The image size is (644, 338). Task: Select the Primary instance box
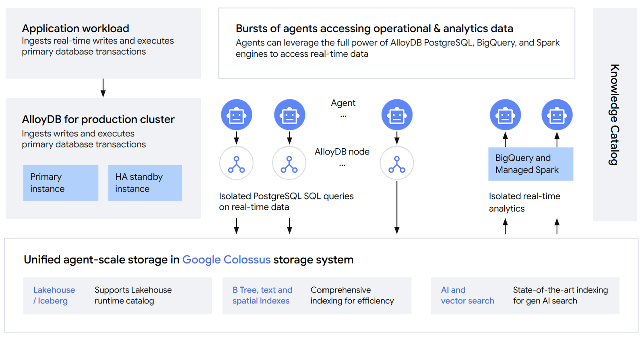click(61, 183)
